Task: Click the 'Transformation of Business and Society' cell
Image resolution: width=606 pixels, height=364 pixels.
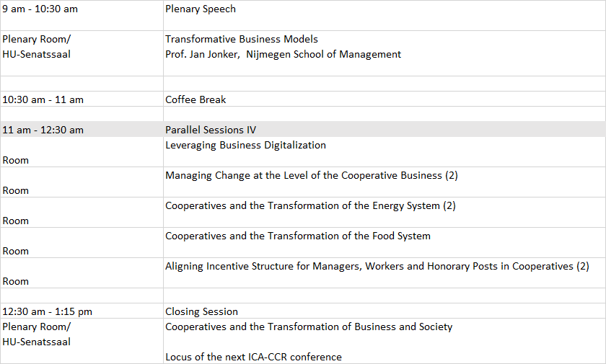Action: pos(309,327)
